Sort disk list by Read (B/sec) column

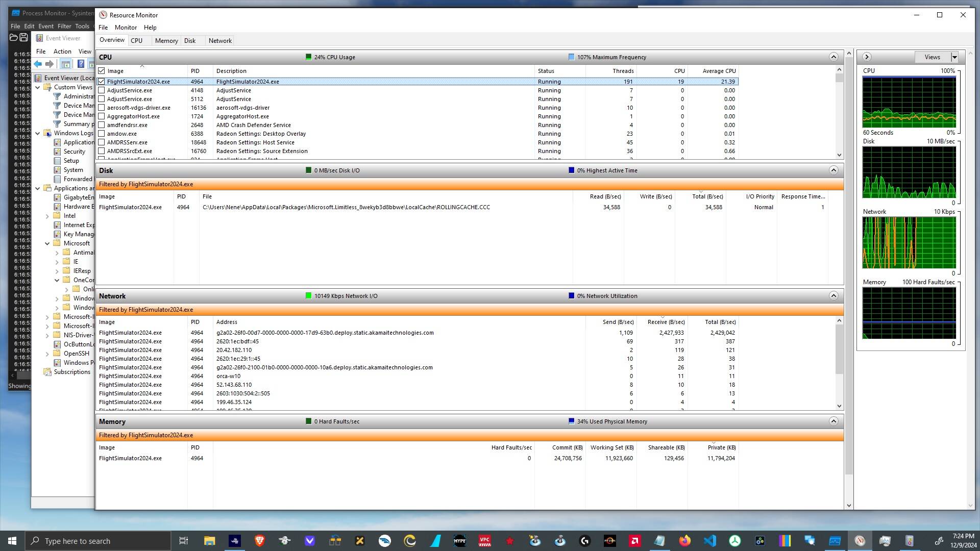(x=598, y=196)
